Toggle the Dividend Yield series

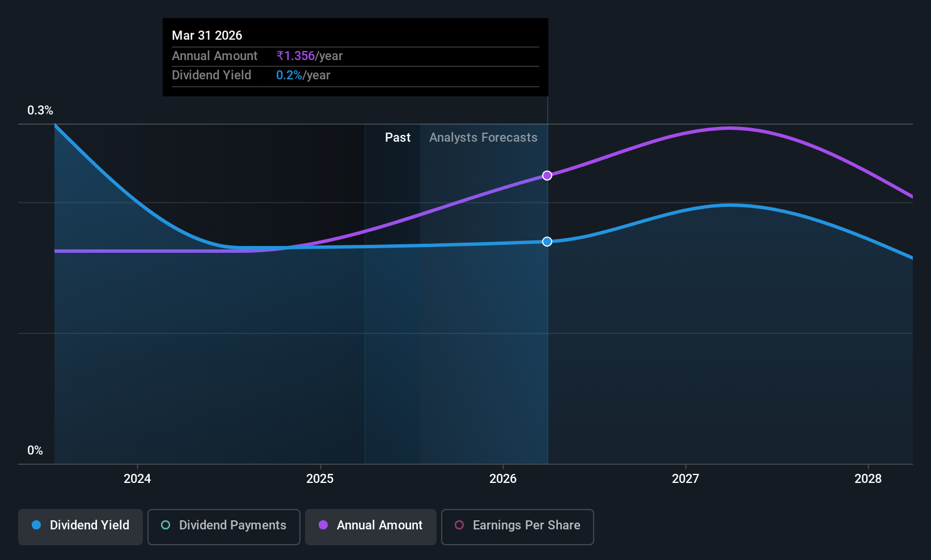click(x=81, y=527)
